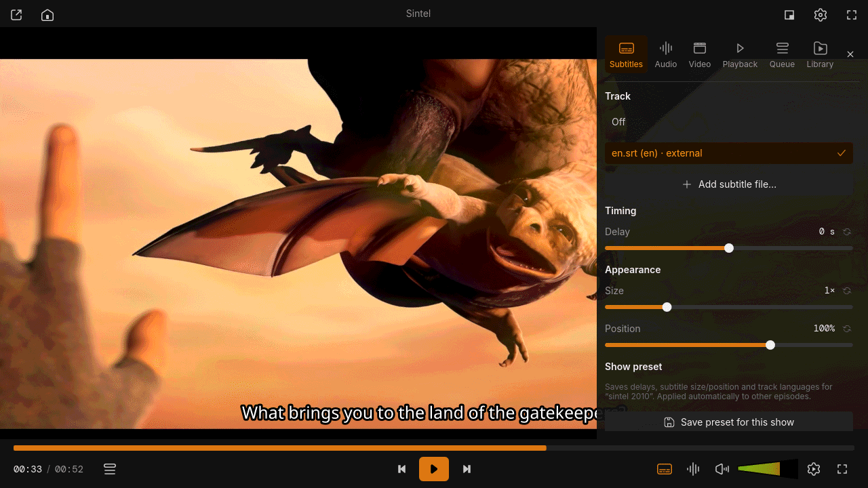Open the playlist queue icon near timecode
The image size is (868, 488).
coord(110,469)
